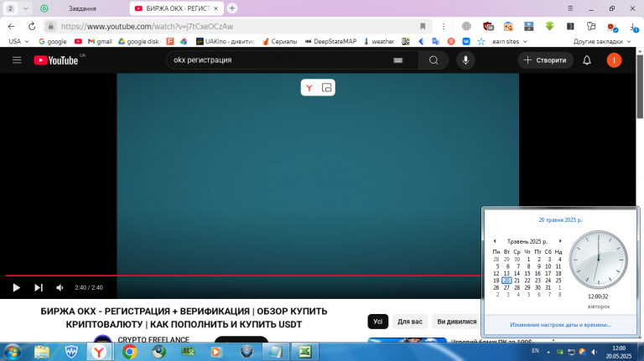The height and width of the screenshot is (361, 644).
Task: Pop video out into separate window
Action: pyautogui.click(x=326, y=87)
